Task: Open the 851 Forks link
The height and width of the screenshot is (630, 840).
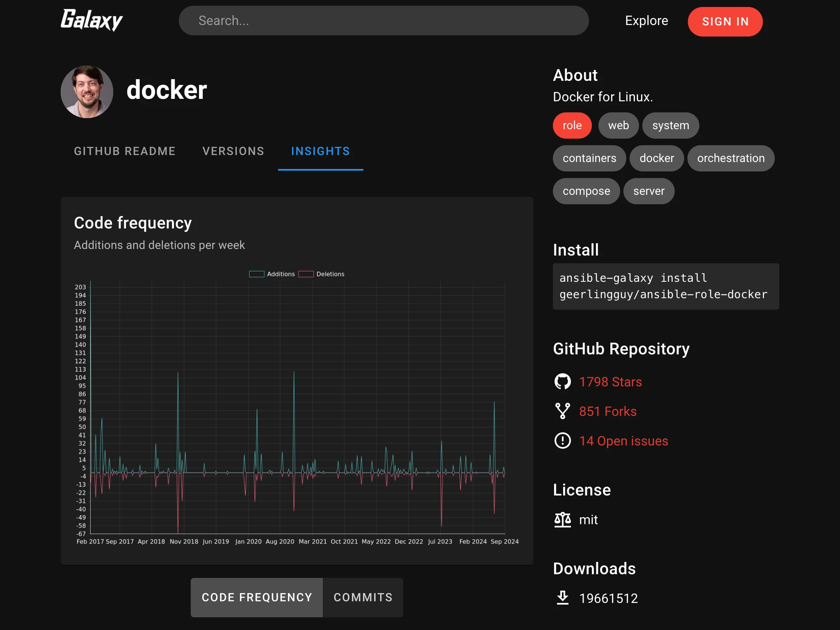Action: pos(608,411)
